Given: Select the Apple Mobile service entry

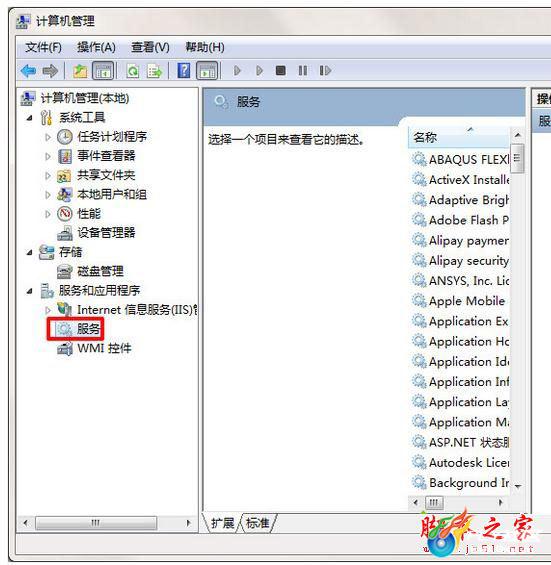Looking at the screenshot, I should 460,301.
